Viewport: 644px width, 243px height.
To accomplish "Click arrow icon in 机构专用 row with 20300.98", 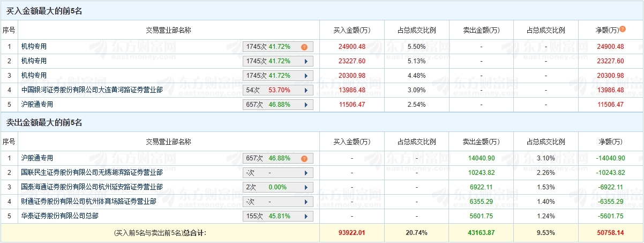I will click(305, 76).
